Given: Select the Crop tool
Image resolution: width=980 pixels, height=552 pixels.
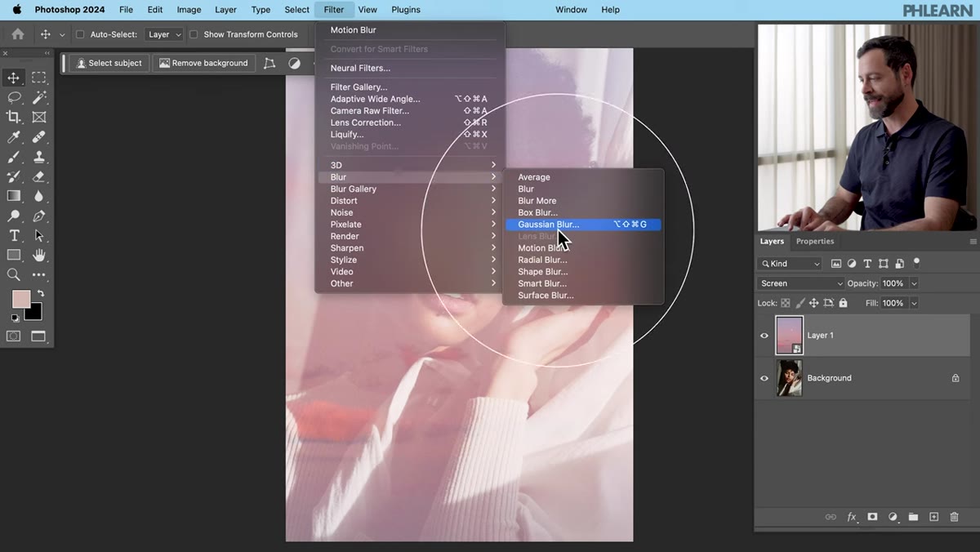Looking at the screenshot, I should [x=14, y=117].
